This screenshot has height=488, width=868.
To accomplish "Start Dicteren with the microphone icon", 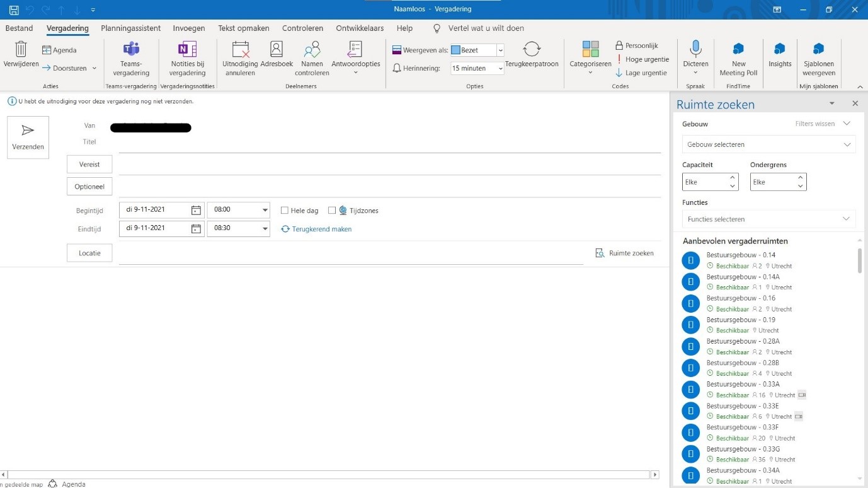I will tap(695, 49).
